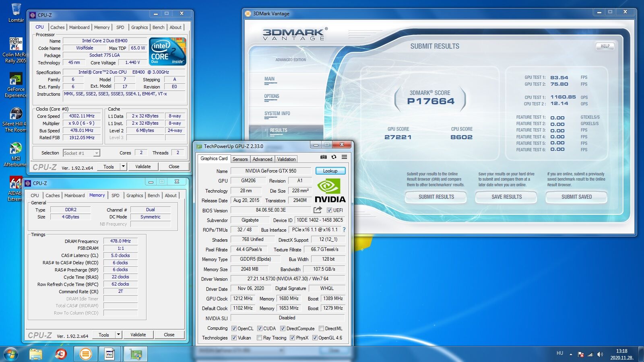Toggle the OpenCL checkbox
644x362 pixels.
click(234, 329)
